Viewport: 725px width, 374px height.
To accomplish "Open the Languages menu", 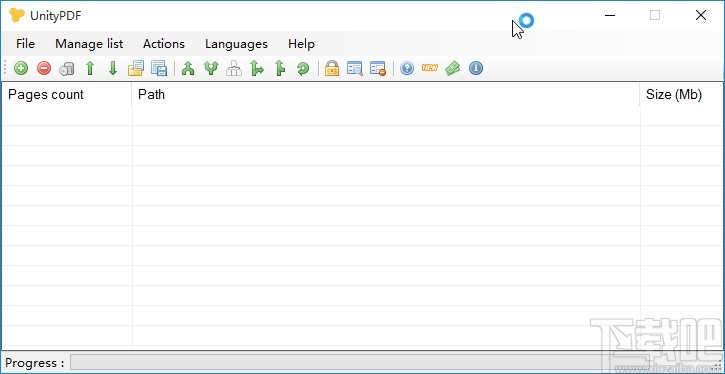I will click(236, 44).
